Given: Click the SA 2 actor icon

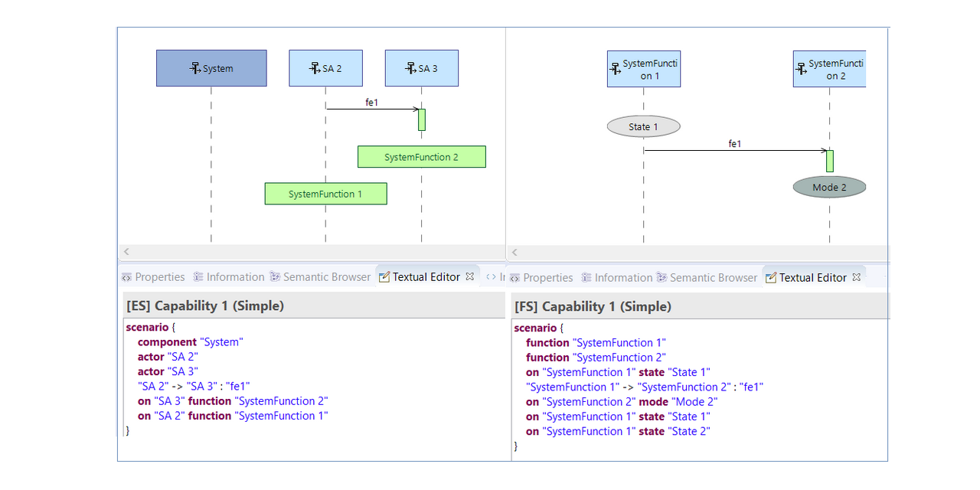Looking at the screenshot, I should point(315,68).
